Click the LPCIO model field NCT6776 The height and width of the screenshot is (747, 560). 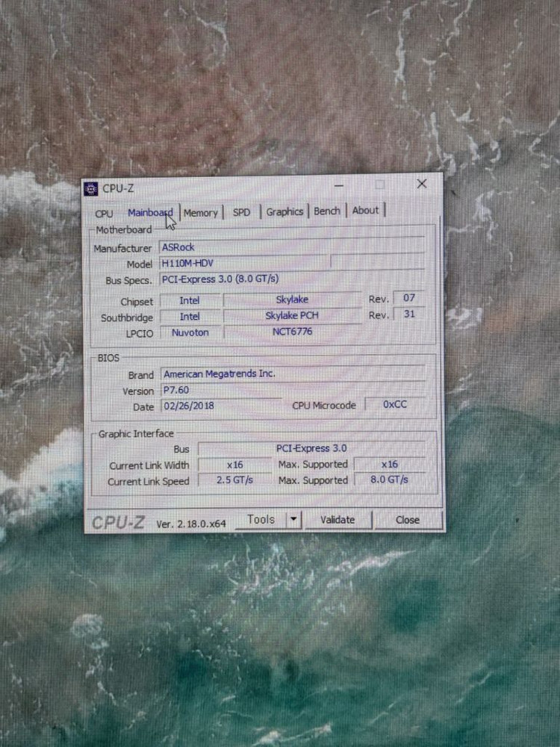click(x=291, y=332)
